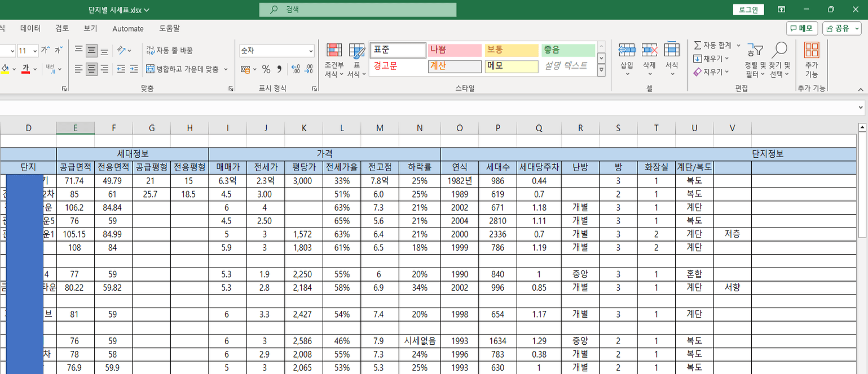Open the file name dropdown in title bar
Screen dimensions: 868x374
coord(147,10)
